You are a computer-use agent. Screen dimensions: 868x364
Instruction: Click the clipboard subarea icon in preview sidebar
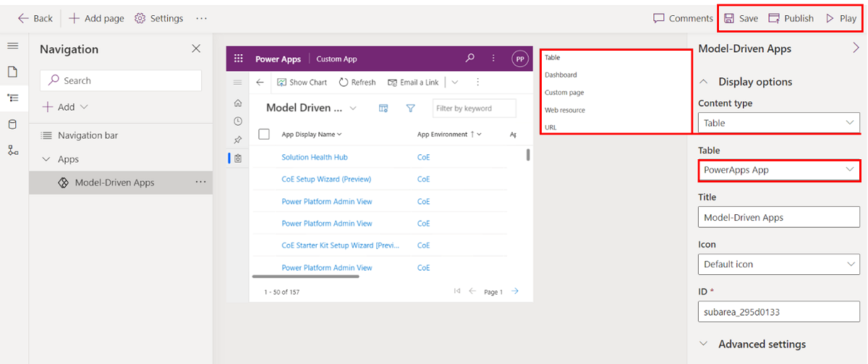(237, 158)
